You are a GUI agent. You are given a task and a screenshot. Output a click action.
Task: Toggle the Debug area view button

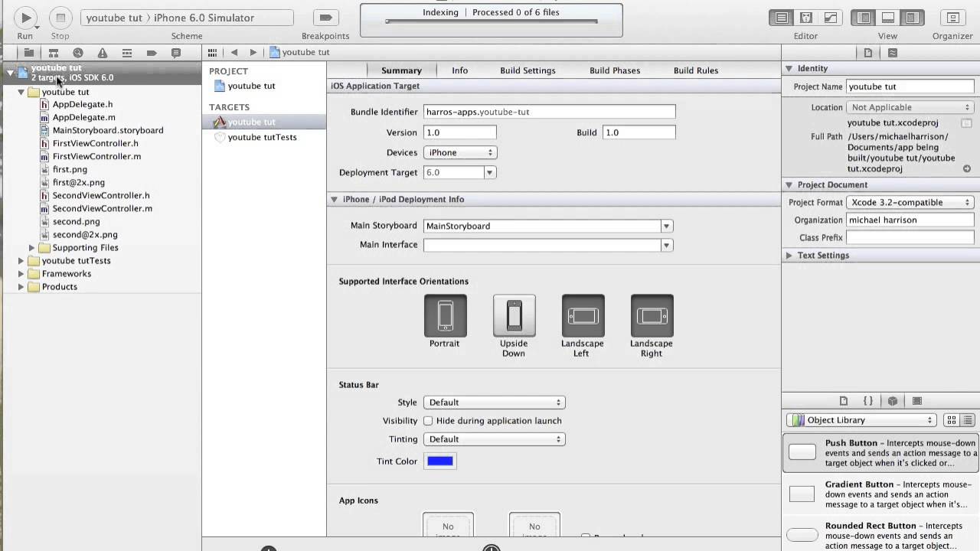point(888,18)
